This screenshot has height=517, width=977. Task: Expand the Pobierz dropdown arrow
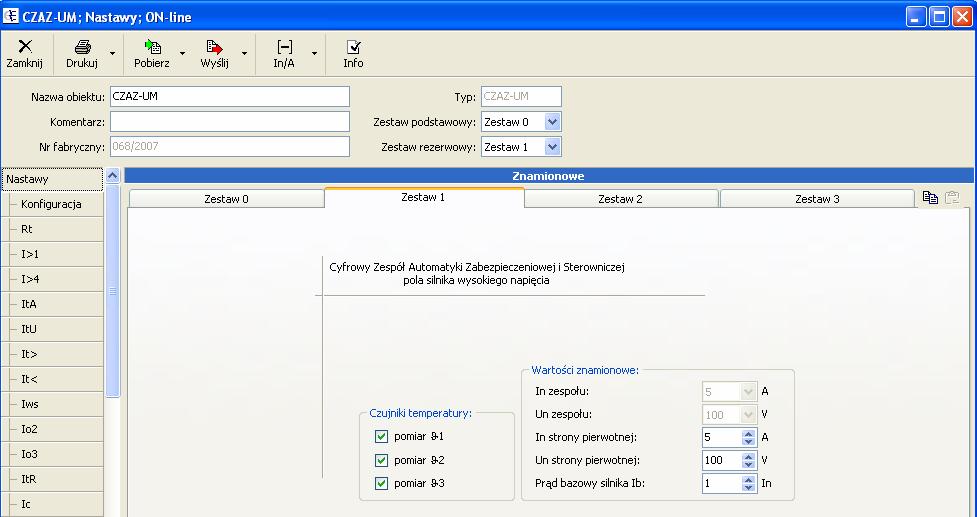pyautogui.click(x=182, y=54)
